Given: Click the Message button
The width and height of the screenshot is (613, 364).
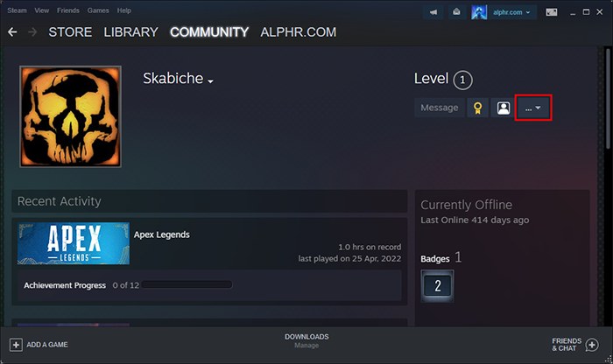Looking at the screenshot, I should click(x=440, y=108).
